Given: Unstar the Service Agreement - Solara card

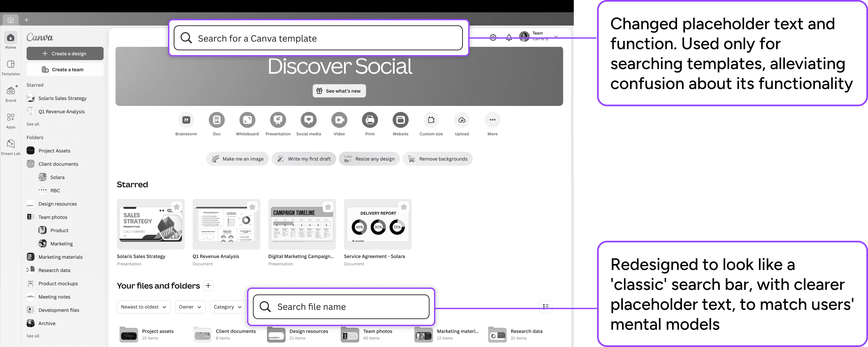Looking at the screenshot, I should click(x=404, y=207).
